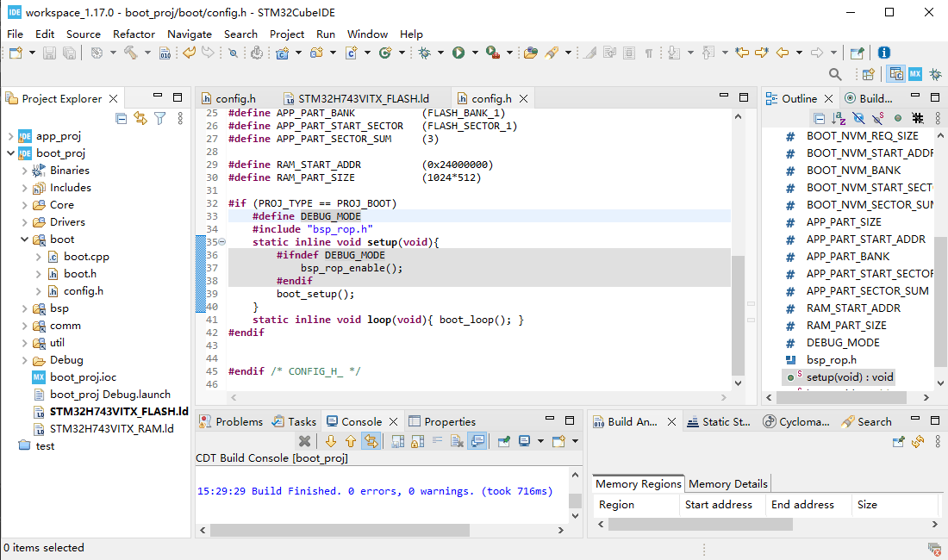
Task: Click the New C source file icon
Action: point(351,53)
